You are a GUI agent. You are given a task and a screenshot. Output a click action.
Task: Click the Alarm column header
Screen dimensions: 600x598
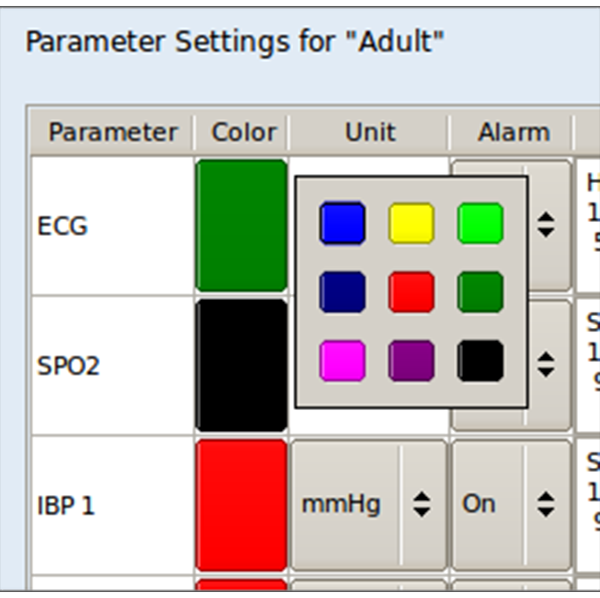click(513, 132)
